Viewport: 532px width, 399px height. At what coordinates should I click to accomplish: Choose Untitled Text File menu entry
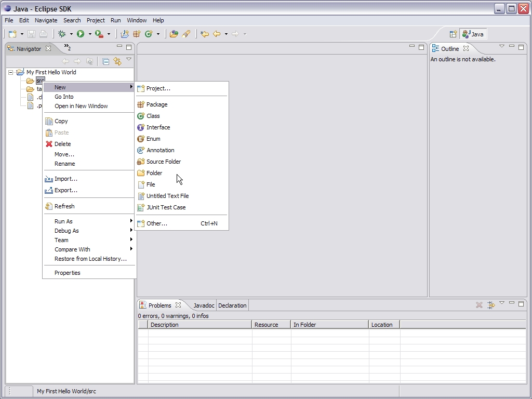181,196
